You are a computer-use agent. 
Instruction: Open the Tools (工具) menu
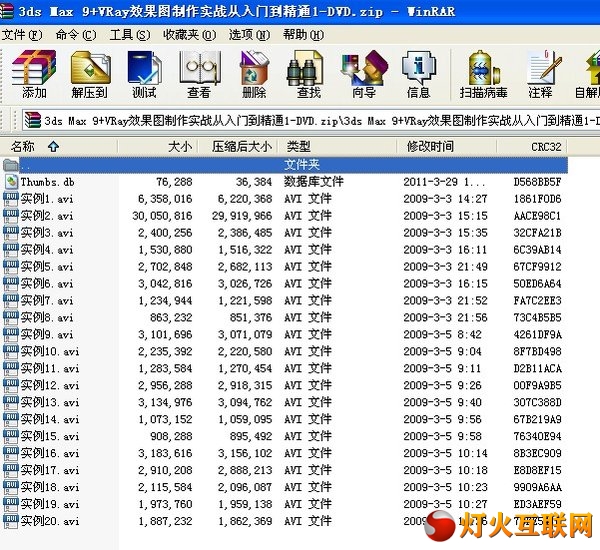click(x=130, y=35)
